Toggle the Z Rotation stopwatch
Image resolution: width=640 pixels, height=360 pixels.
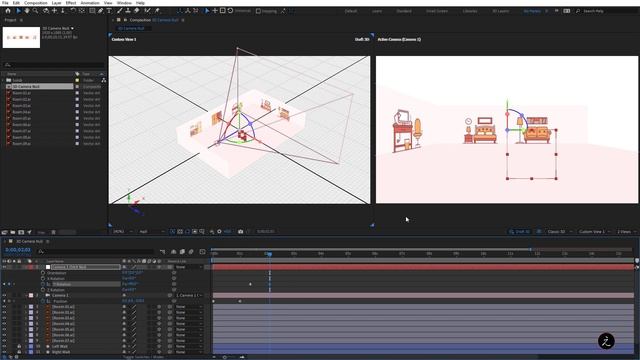coord(43,290)
